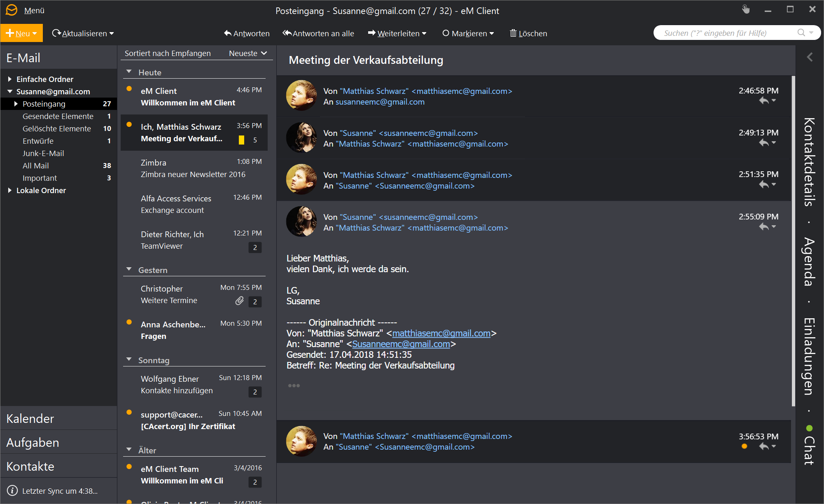The width and height of the screenshot is (824, 504).
Task: Click Matthias Schwarz avatar at 2:46:58 PM
Action: (301, 96)
